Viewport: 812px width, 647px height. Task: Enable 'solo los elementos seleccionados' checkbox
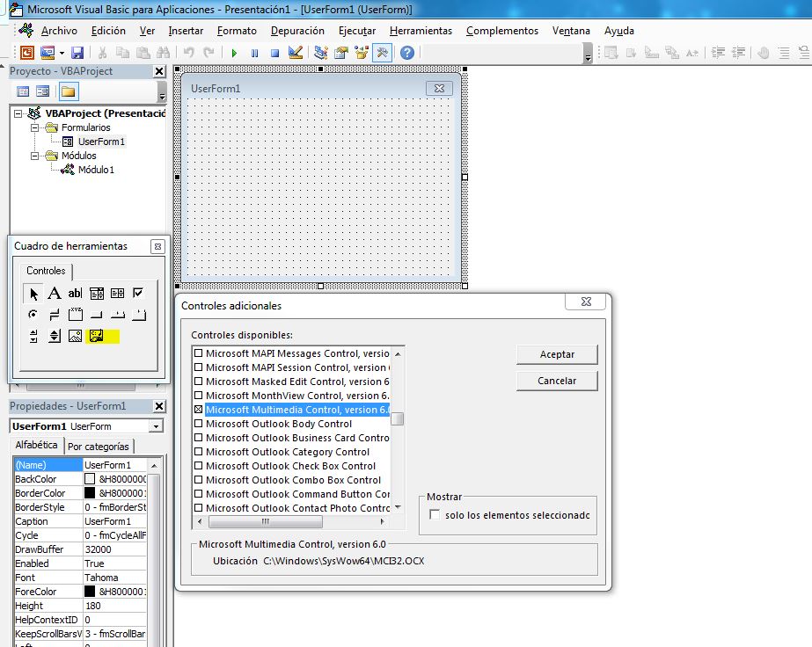pos(435,515)
